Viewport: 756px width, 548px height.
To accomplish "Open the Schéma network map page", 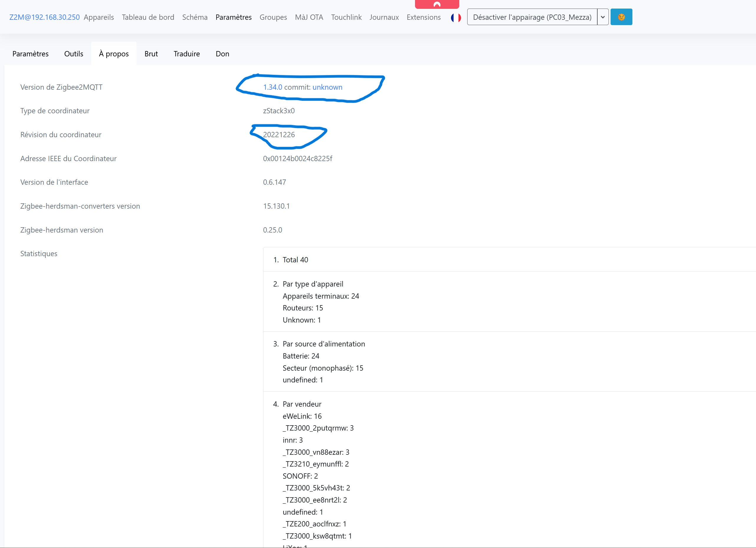I will click(x=195, y=17).
